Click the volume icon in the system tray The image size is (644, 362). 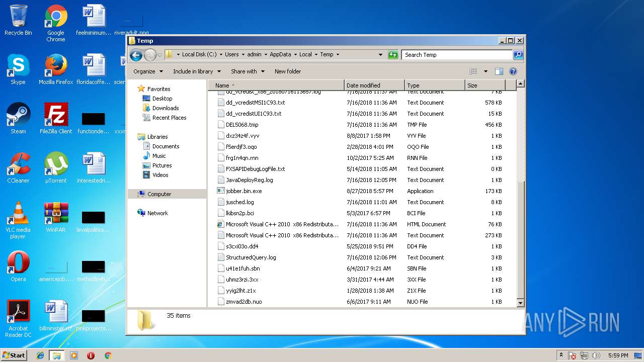click(x=597, y=355)
